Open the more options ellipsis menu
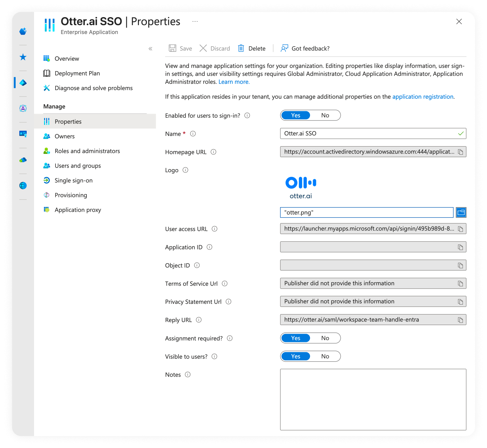 pos(195,21)
